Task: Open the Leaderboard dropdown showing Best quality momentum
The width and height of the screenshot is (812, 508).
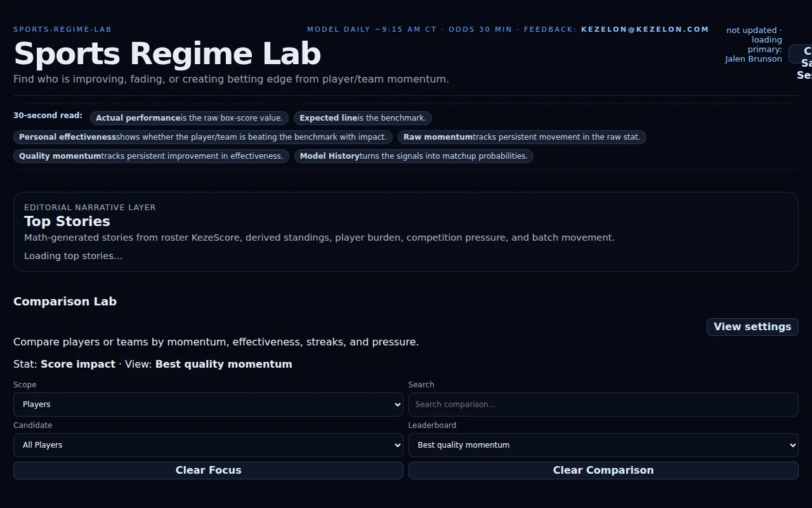Action: point(603,445)
